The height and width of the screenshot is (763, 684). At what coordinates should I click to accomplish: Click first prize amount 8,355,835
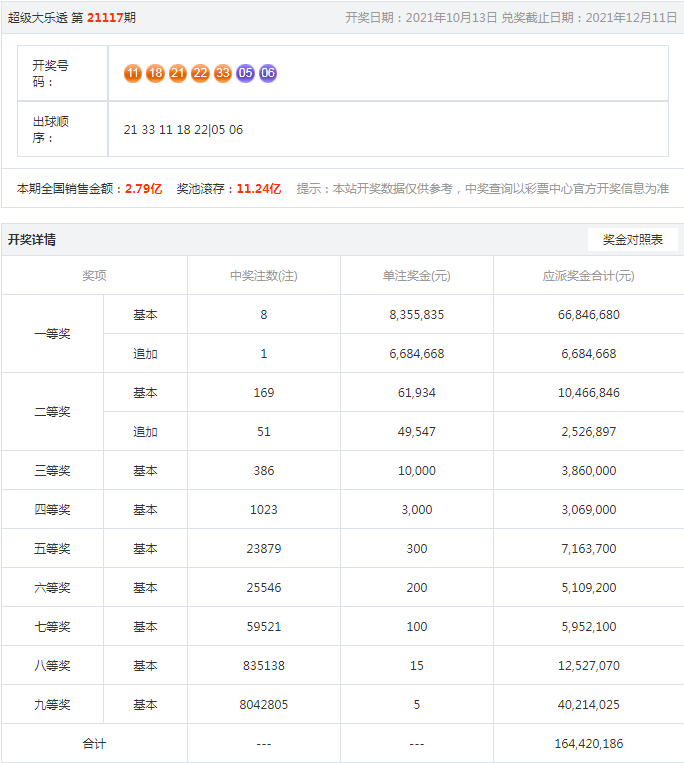click(x=416, y=315)
